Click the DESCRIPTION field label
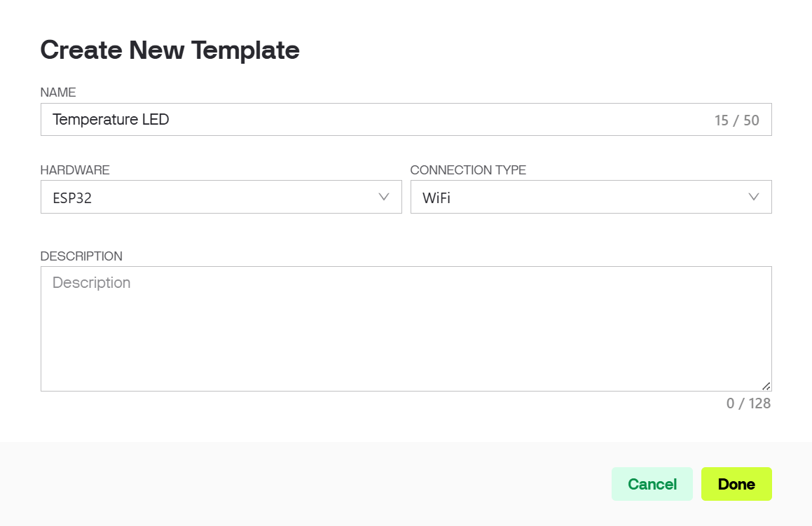This screenshot has height=526, width=812. tap(81, 256)
